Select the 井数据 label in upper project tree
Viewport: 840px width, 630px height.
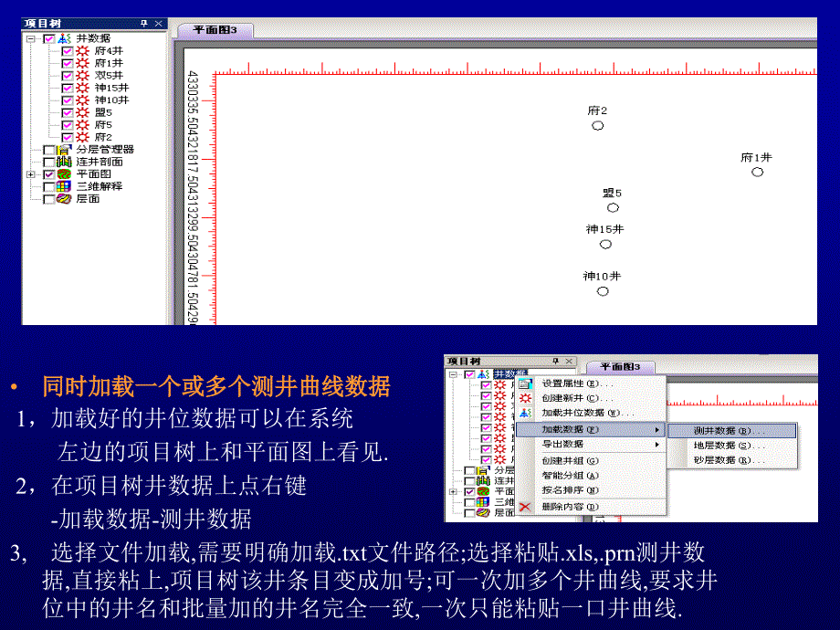click(x=93, y=38)
